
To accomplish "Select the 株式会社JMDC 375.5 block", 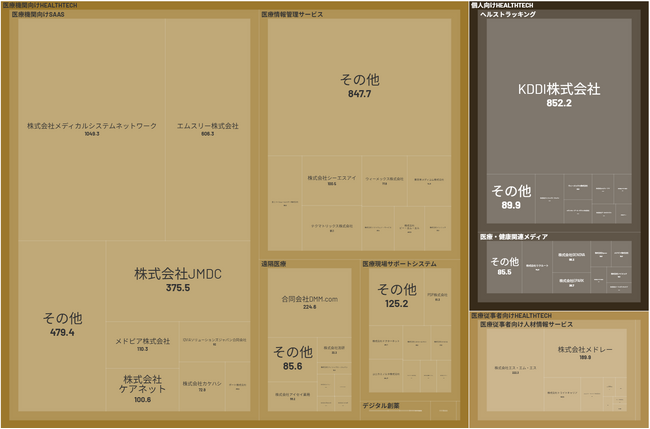I will pos(178,281).
